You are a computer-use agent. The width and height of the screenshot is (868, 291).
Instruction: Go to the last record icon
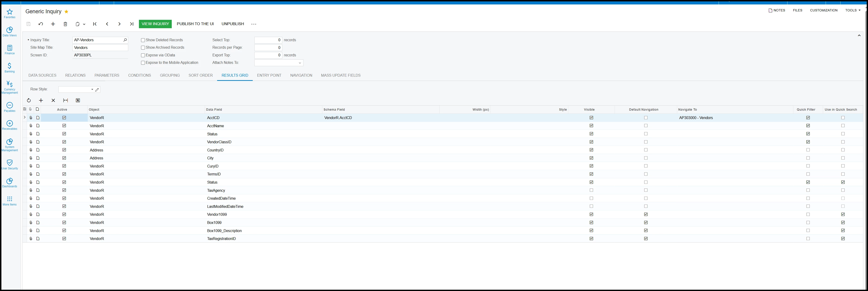click(x=132, y=24)
